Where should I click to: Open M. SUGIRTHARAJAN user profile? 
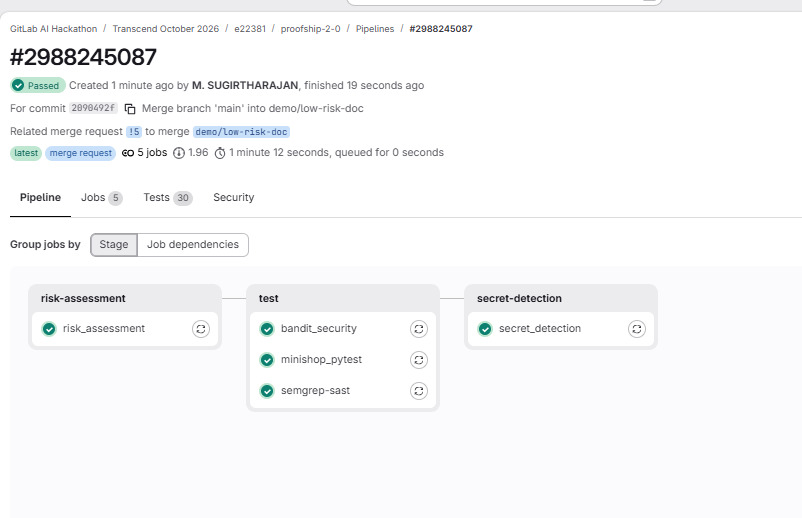pos(245,85)
